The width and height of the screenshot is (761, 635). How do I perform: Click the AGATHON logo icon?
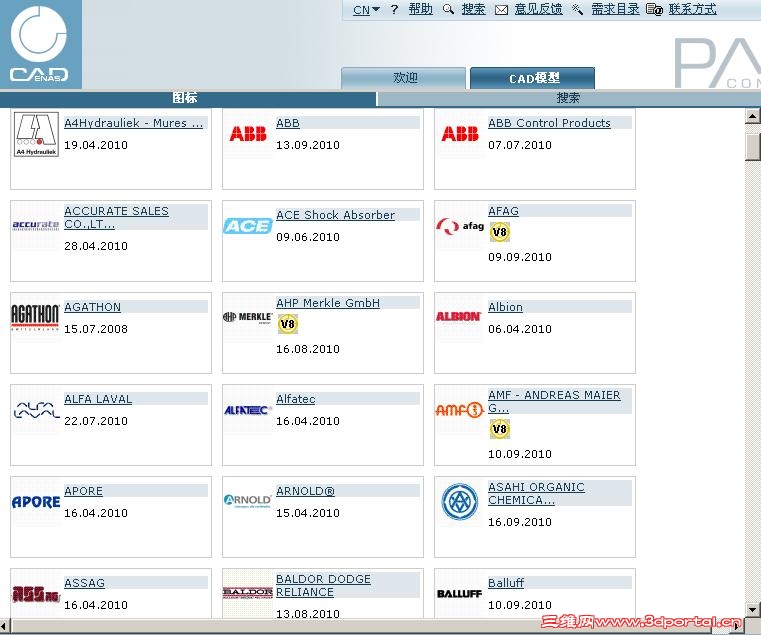click(x=35, y=317)
